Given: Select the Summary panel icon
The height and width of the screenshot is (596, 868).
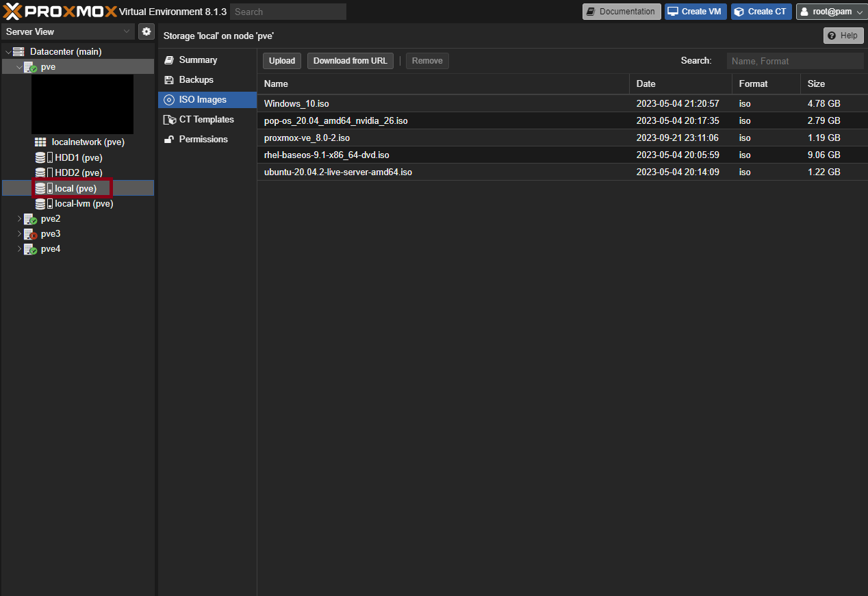Looking at the screenshot, I should [168, 60].
